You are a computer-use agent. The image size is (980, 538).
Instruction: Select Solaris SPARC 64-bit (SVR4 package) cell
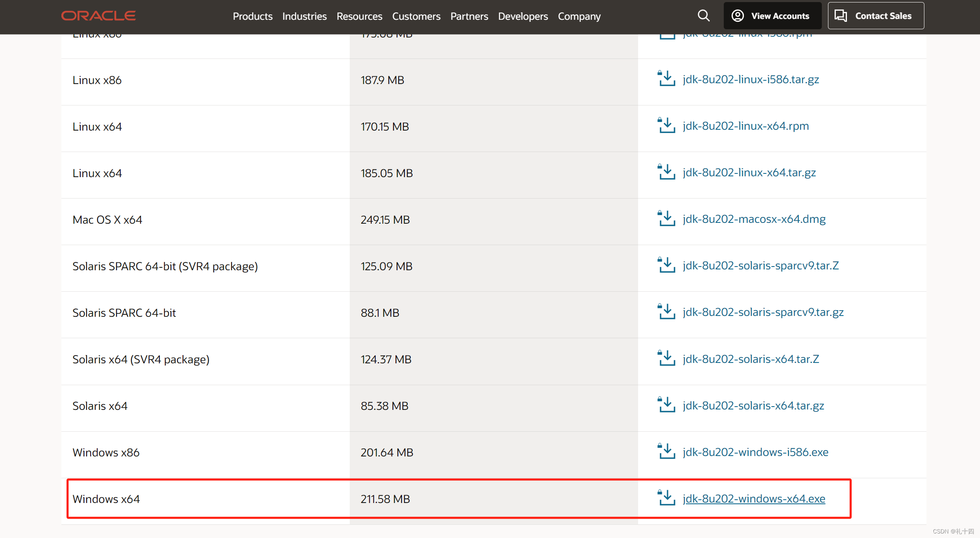pos(206,268)
